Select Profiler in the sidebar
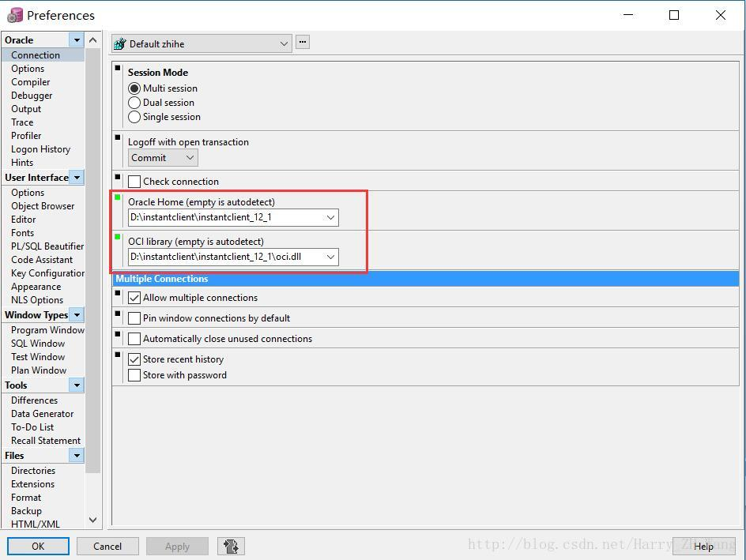Screen dimensions: 746x560 [x=26, y=136]
